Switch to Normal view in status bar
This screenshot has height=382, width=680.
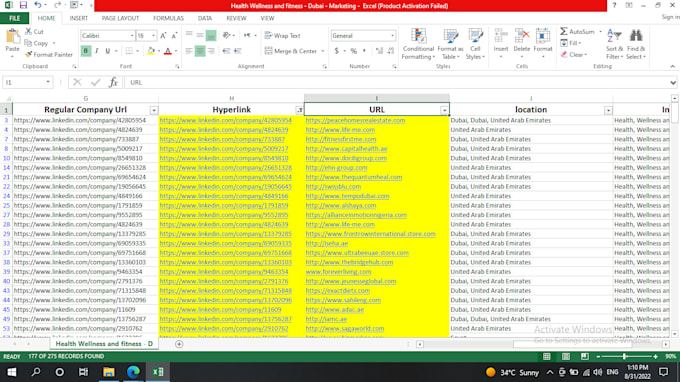(546, 356)
